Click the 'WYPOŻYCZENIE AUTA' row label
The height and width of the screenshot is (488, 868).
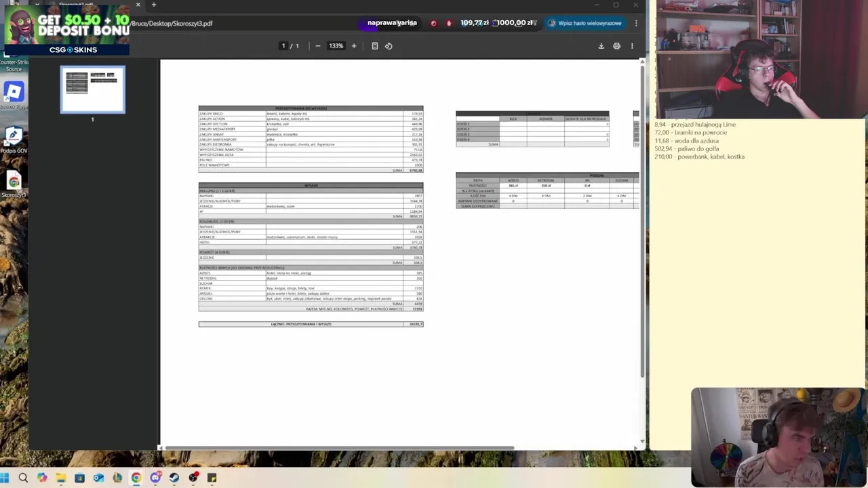[216, 155]
